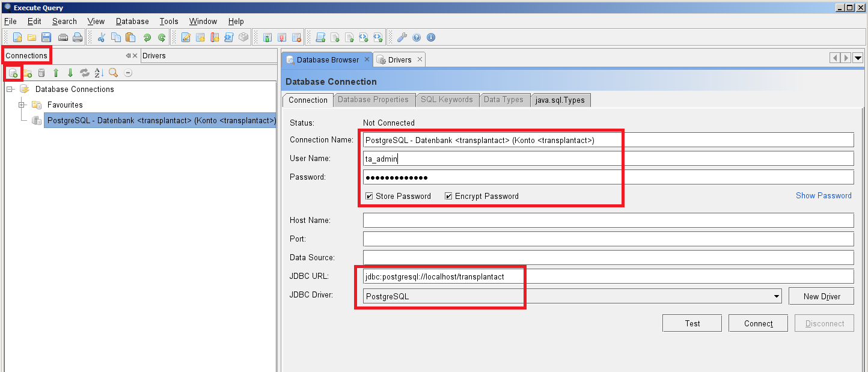
Task: Sort connections with the A-Z icon
Action: [99, 73]
